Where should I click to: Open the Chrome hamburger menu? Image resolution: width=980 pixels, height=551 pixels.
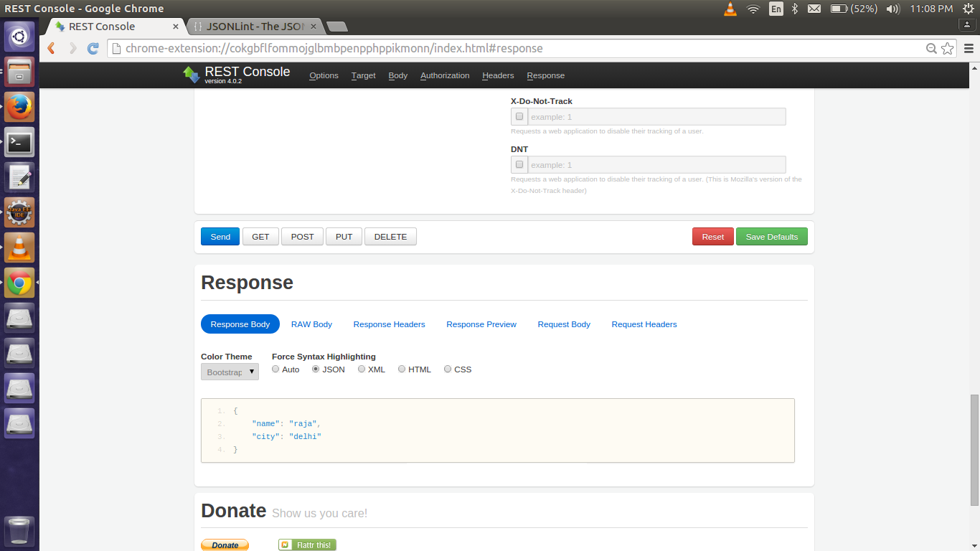tap(968, 48)
